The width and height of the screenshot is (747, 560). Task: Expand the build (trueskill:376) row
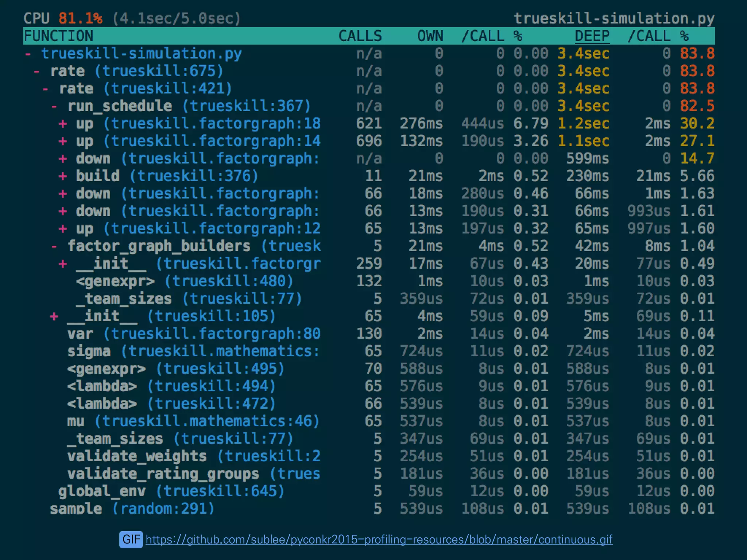click(x=63, y=176)
